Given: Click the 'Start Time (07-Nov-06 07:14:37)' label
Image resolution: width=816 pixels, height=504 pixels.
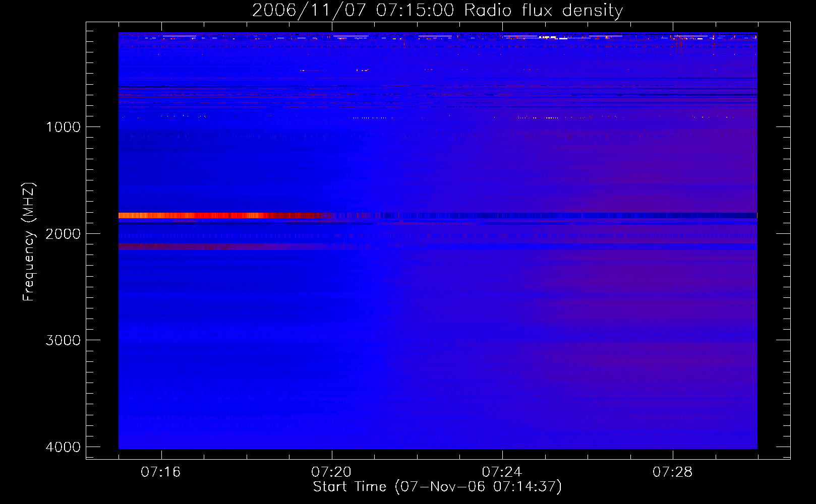Looking at the screenshot, I should (x=437, y=487).
